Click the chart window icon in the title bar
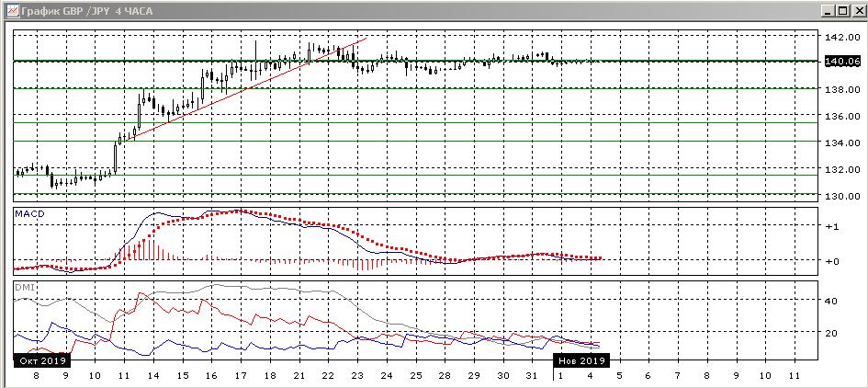 click(x=12, y=11)
